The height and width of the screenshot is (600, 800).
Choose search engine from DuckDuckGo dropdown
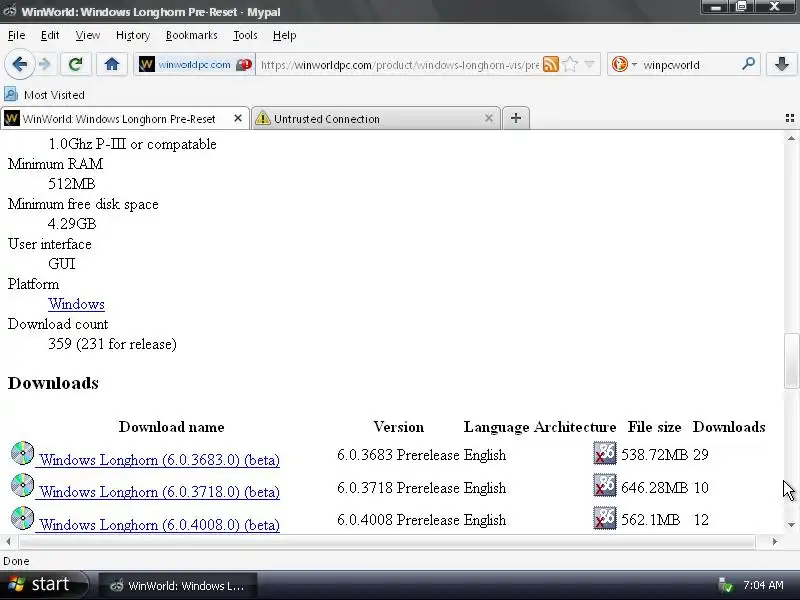pos(623,64)
